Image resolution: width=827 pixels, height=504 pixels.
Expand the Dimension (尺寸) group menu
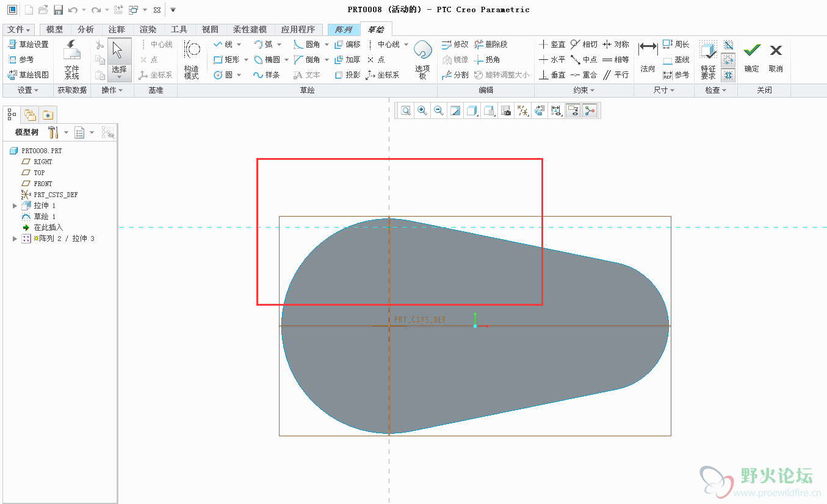coord(664,90)
